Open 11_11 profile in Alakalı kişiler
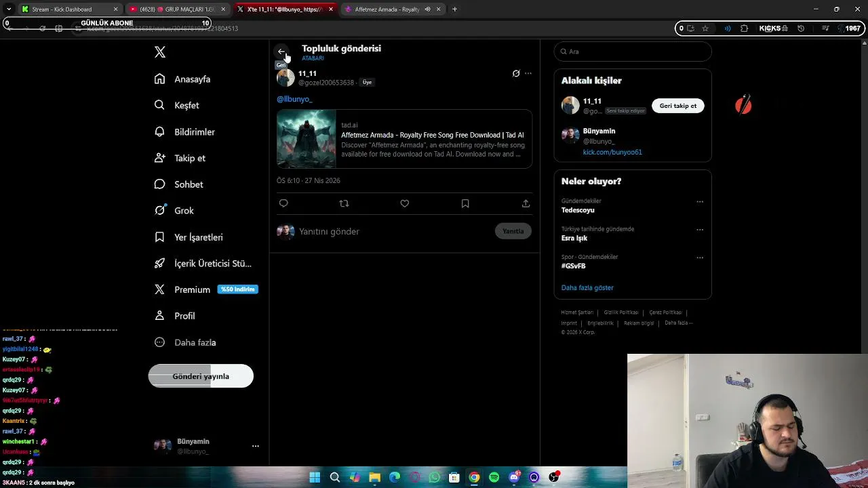This screenshot has height=488, width=868. click(x=592, y=101)
